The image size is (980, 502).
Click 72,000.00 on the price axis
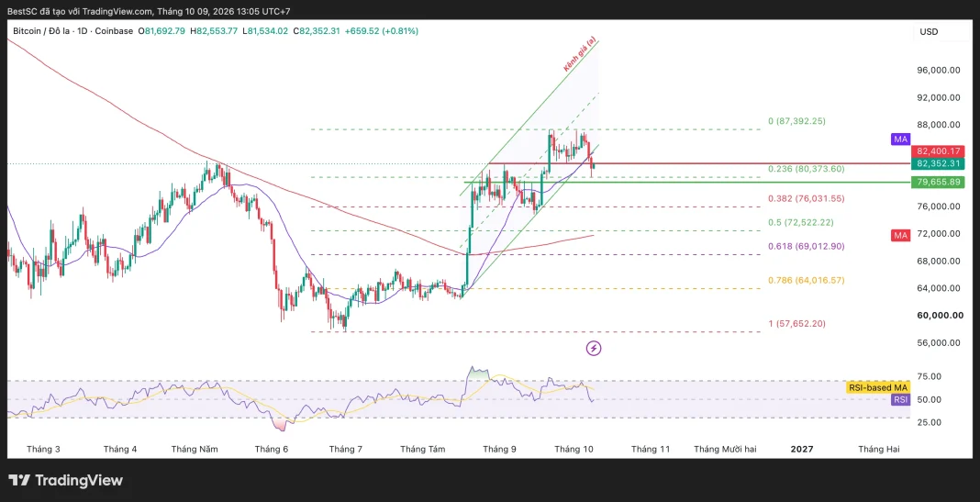[938, 234]
